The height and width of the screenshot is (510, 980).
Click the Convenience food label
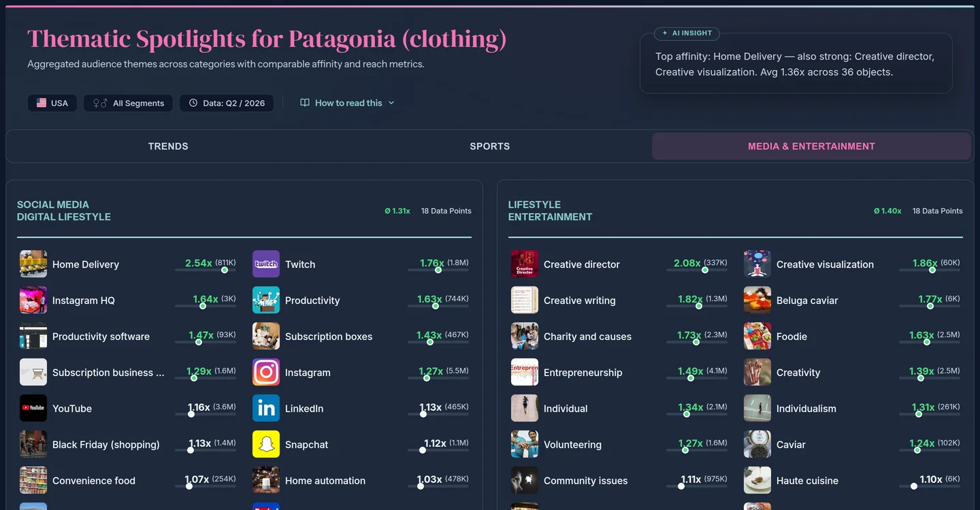point(94,481)
